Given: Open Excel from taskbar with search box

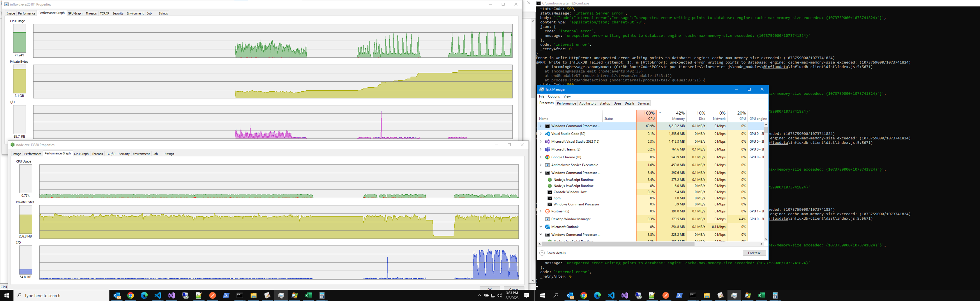Looking at the screenshot, I should tap(308, 295).
